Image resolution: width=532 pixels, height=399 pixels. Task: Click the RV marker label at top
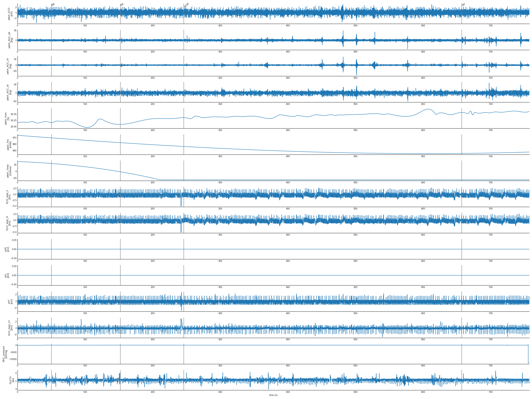click(464, 5)
